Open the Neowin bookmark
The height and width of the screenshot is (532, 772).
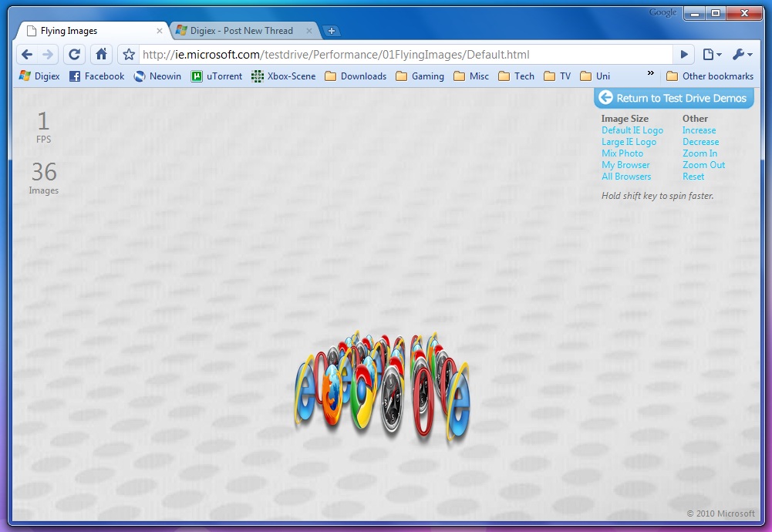click(x=157, y=76)
